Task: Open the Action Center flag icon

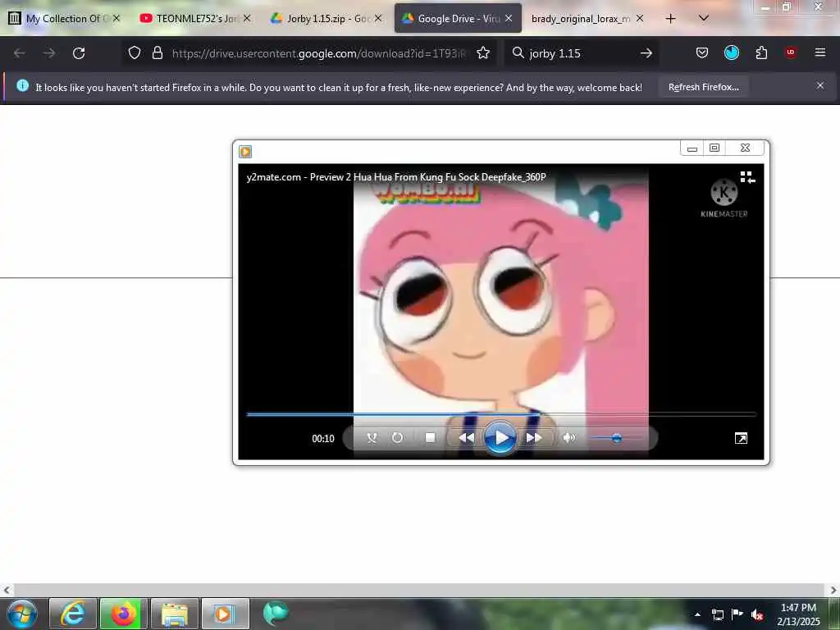Action: point(737,614)
